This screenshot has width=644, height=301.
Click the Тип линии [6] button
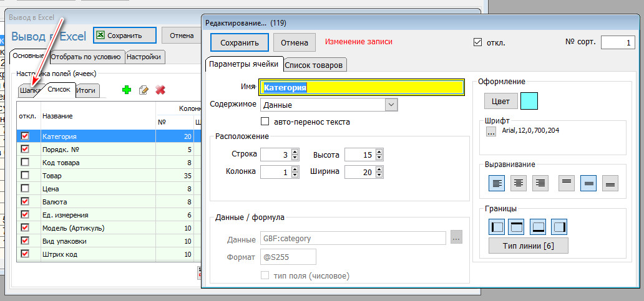(527, 246)
